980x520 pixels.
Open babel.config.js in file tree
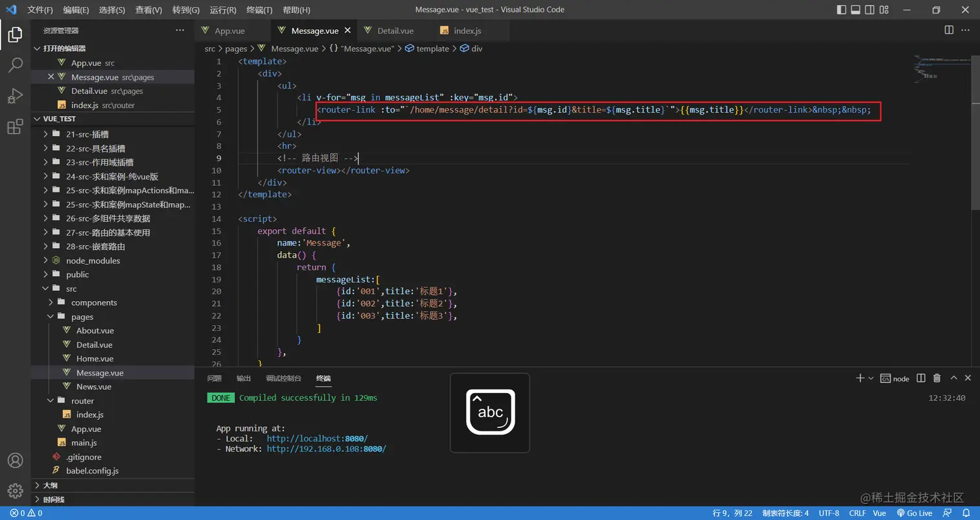click(113, 471)
